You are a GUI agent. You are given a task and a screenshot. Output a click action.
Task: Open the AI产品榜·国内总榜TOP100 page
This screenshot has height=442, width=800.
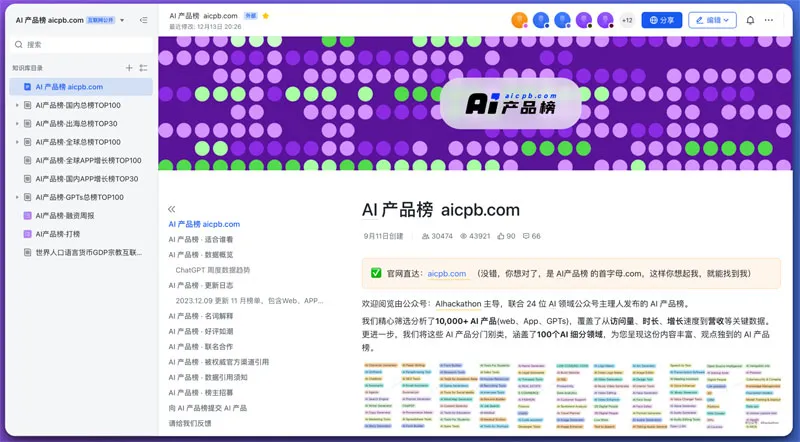pos(78,105)
